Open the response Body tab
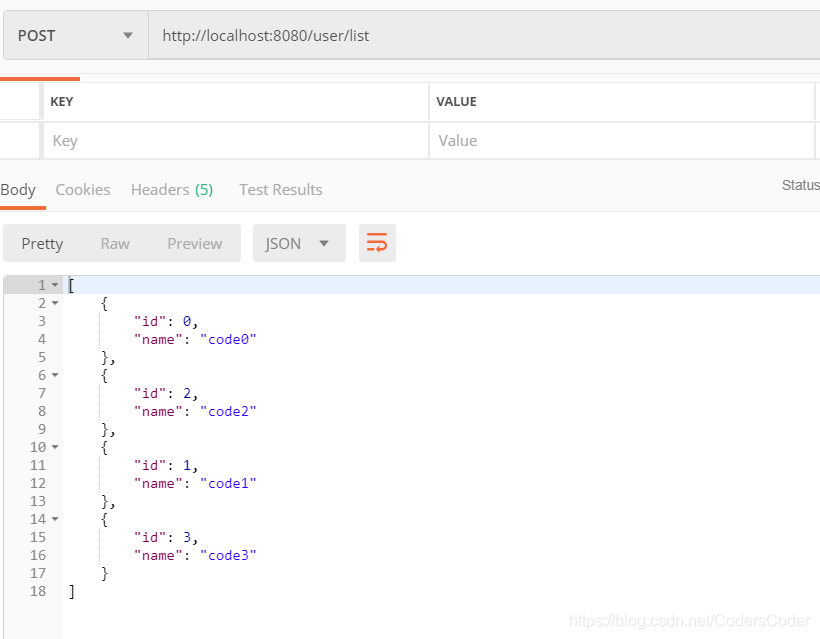The height and width of the screenshot is (639, 820). [18, 190]
